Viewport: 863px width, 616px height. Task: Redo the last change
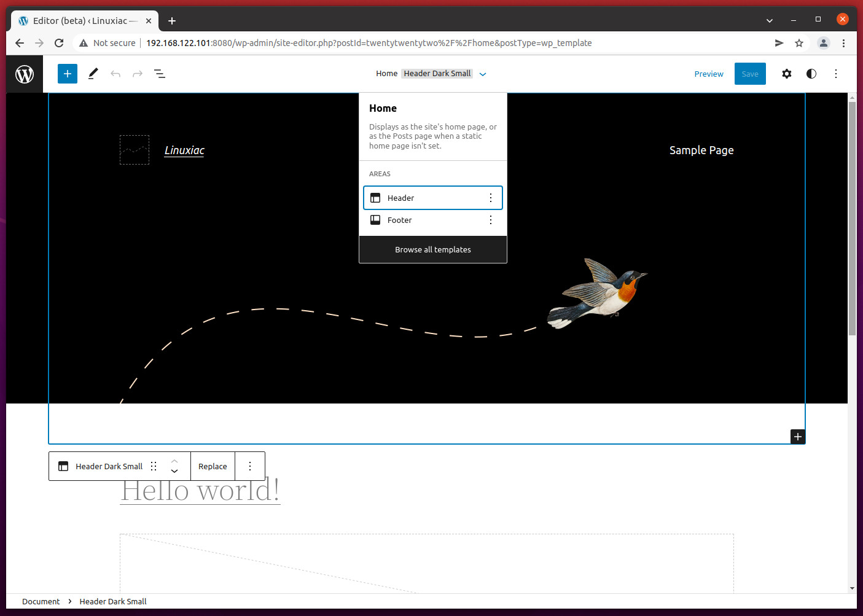[138, 74]
